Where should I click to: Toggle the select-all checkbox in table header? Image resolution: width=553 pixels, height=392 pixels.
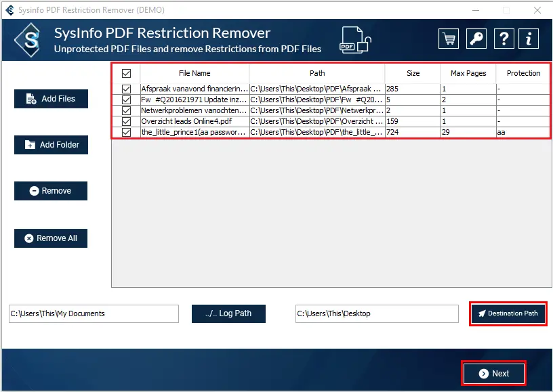pos(126,73)
